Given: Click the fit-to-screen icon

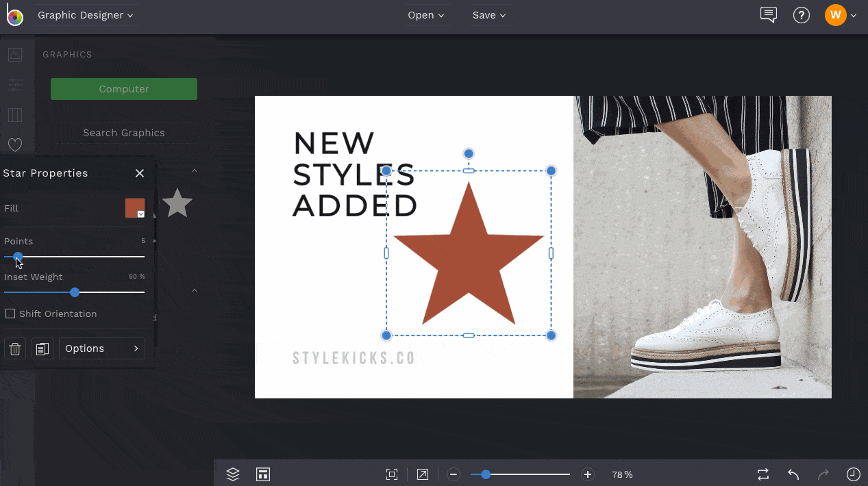Looking at the screenshot, I should point(392,474).
